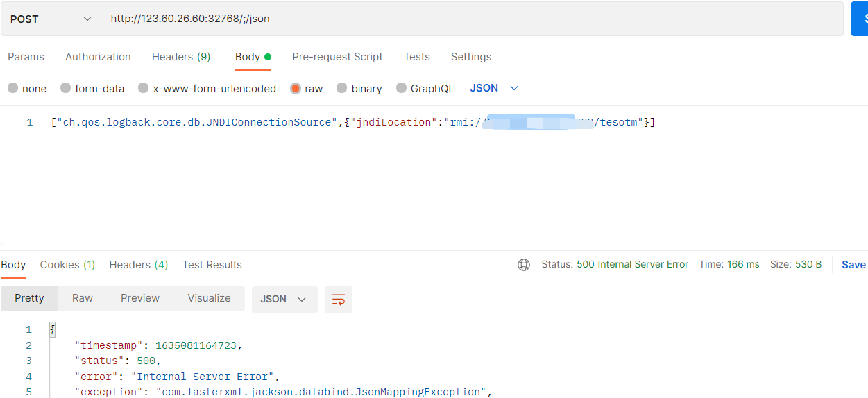Click the request URL input field
The height and width of the screenshot is (398, 868).
click(x=472, y=19)
